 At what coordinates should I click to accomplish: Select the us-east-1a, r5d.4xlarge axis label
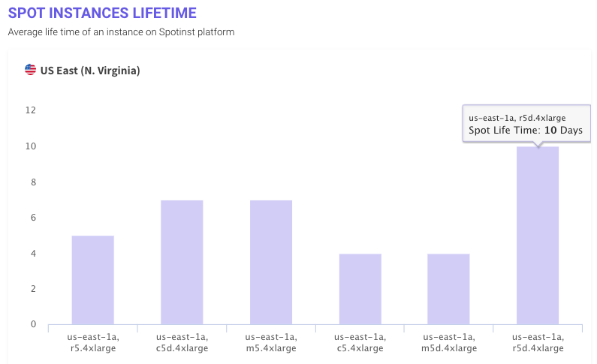[538, 342]
